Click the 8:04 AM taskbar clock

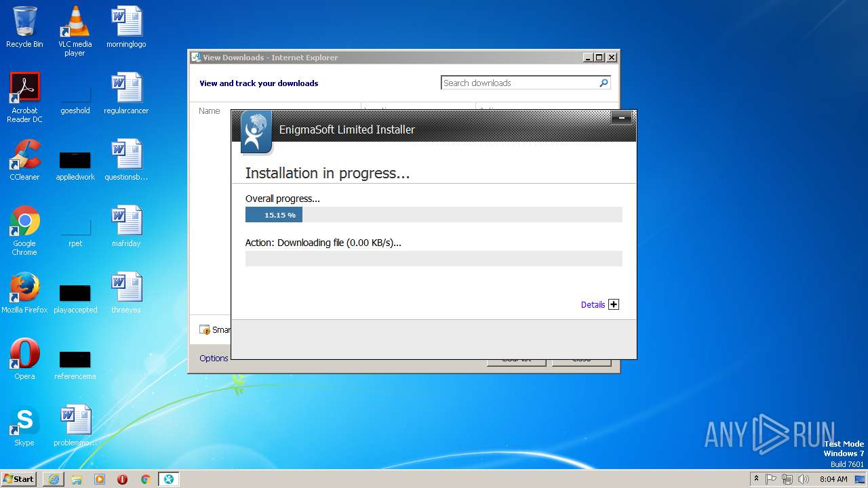[x=833, y=479]
